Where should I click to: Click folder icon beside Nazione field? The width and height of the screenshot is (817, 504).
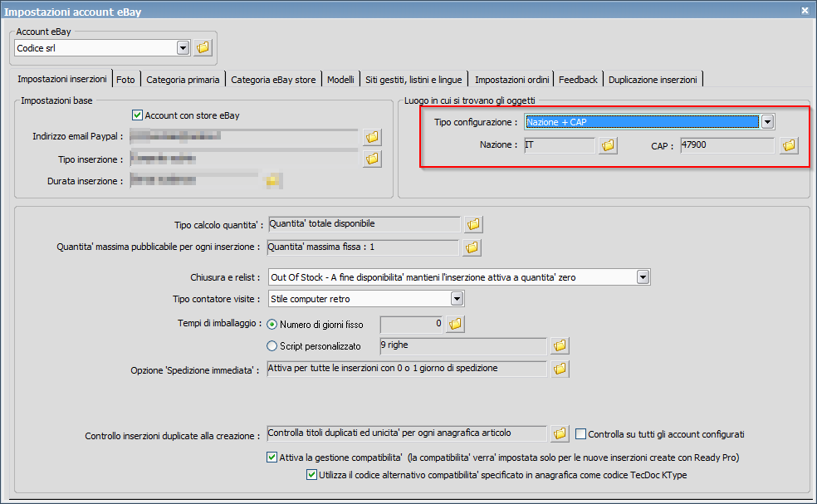(x=608, y=145)
